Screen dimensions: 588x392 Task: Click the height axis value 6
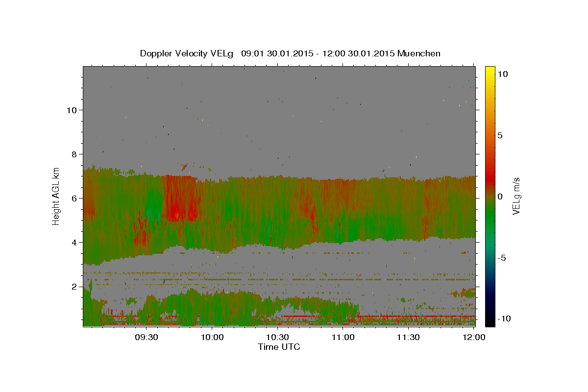[74, 198]
